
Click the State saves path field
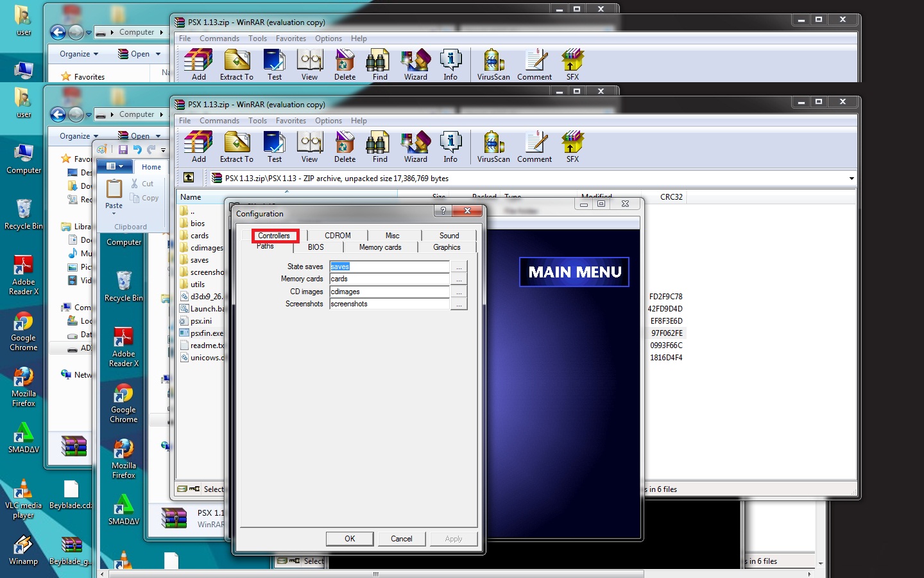(x=389, y=267)
